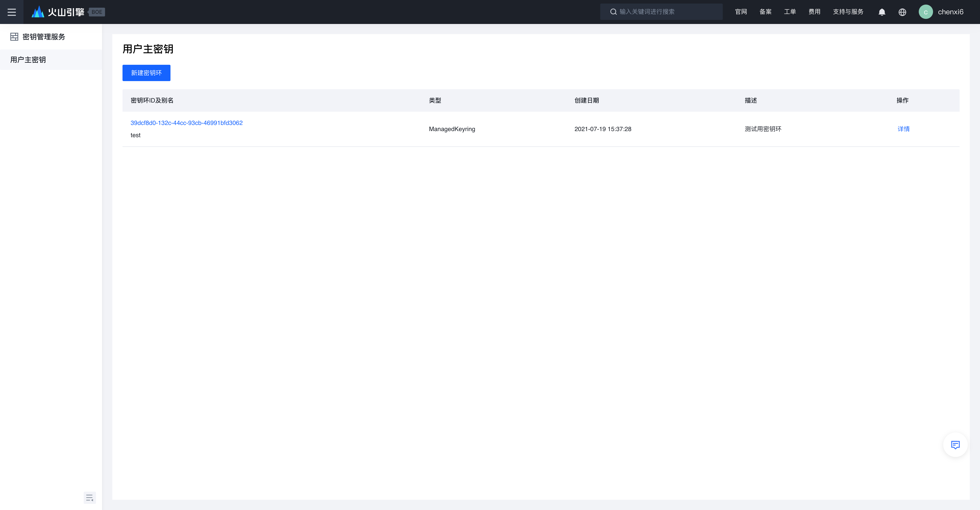The width and height of the screenshot is (980, 510).
Task: Open the notification bell
Action: click(x=882, y=12)
